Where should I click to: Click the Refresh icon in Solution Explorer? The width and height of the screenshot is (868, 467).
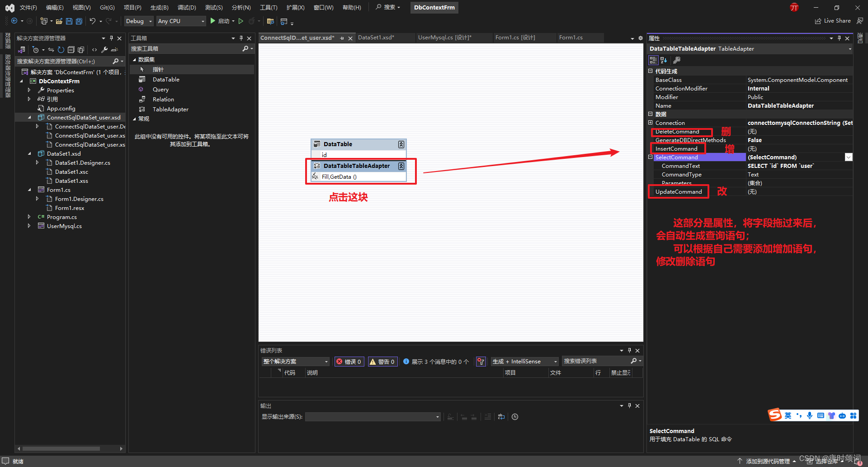pyautogui.click(x=61, y=50)
